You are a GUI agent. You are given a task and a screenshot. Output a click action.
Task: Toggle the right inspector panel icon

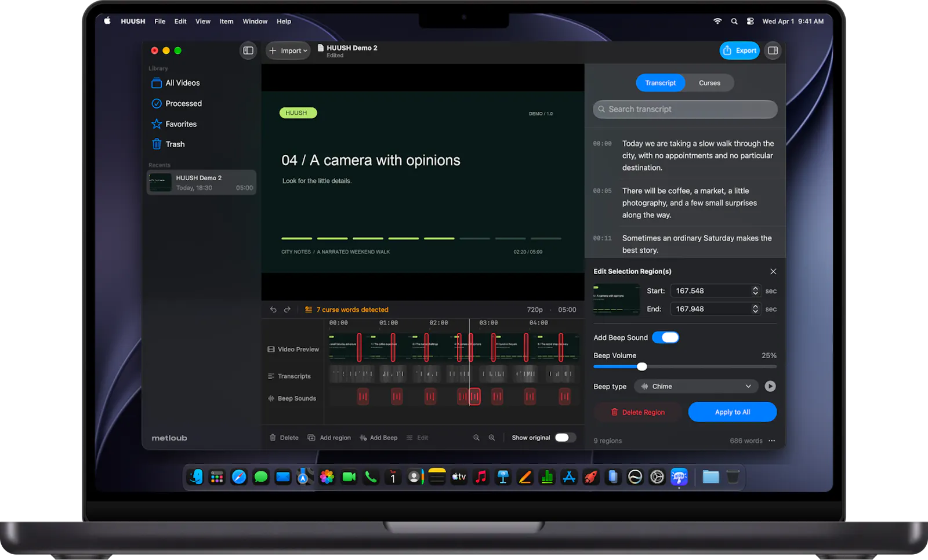(773, 50)
